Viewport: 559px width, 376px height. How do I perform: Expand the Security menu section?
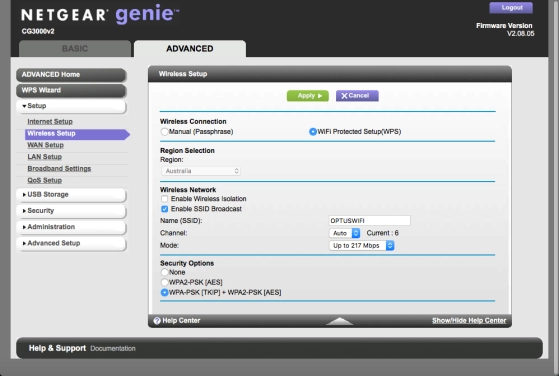[x=71, y=211]
